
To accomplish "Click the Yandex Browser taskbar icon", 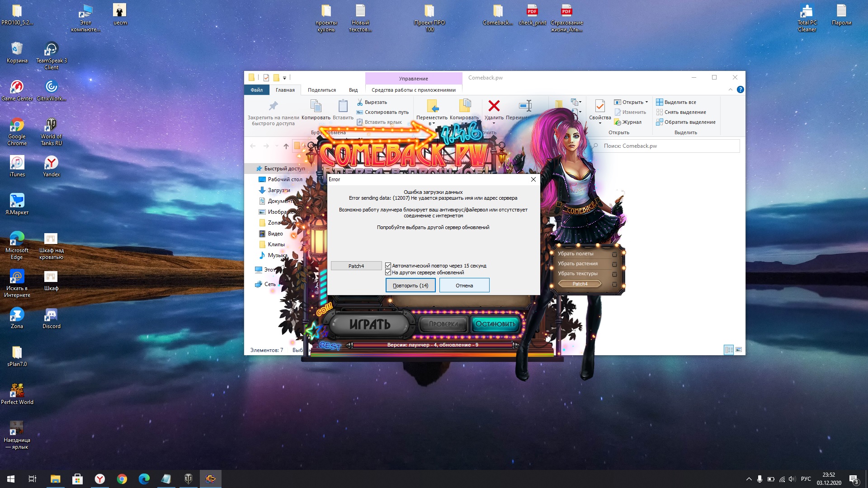I will (x=99, y=479).
